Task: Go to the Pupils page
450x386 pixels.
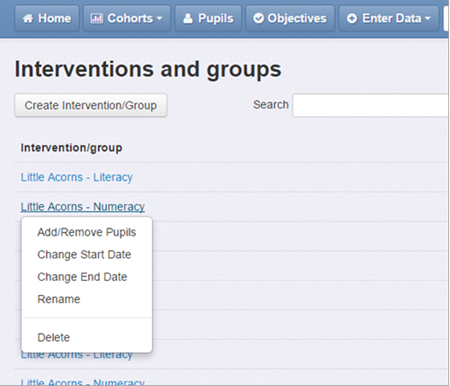Action: [208, 18]
